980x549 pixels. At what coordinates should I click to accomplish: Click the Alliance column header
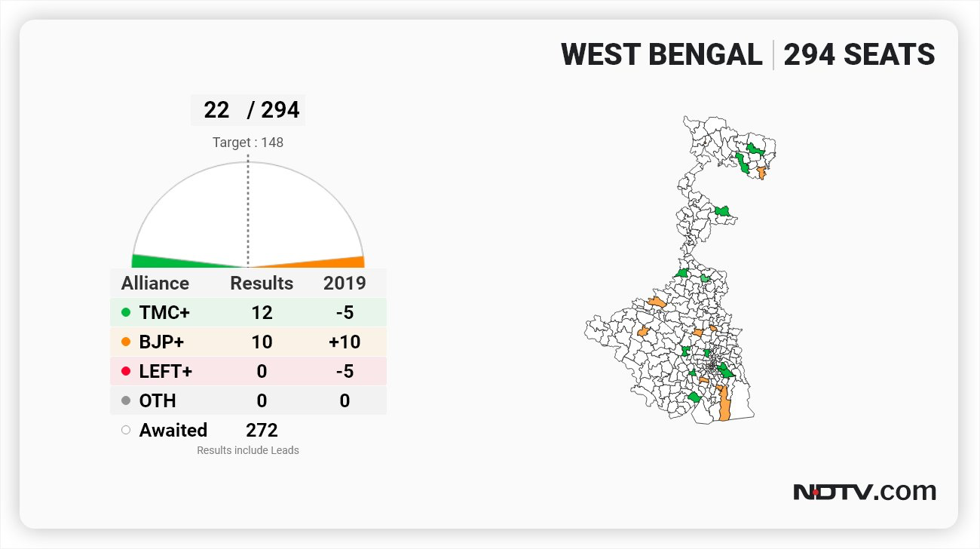(155, 283)
